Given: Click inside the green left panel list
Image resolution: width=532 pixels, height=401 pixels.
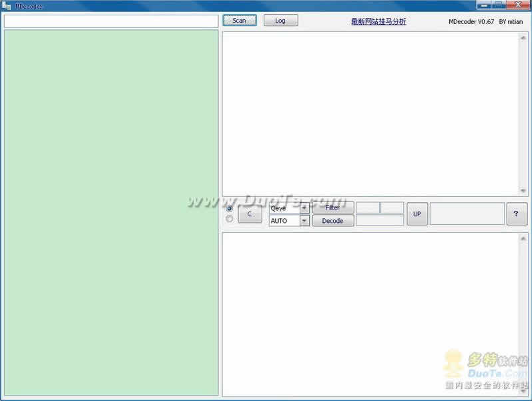Looking at the screenshot, I should [111, 213].
